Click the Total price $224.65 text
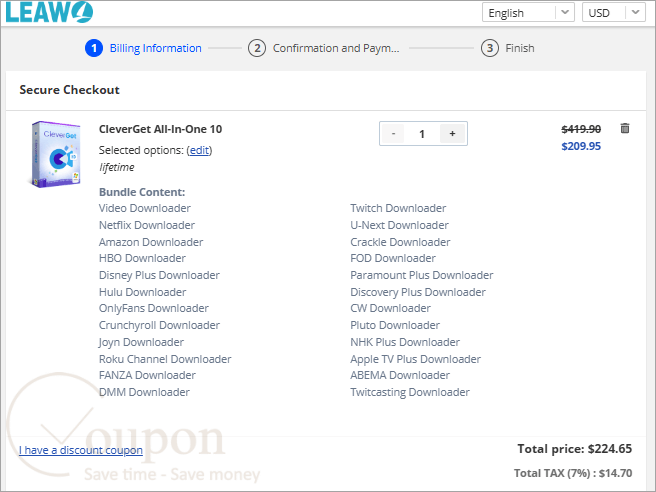This screenshot has width=656, height=492. tap(575, 449)
